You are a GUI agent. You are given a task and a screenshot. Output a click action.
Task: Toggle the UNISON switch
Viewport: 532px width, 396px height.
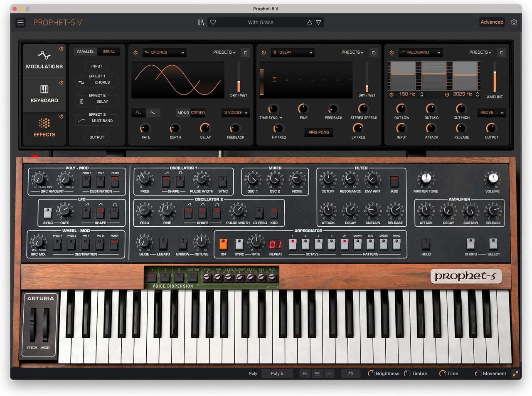(182, 244)
